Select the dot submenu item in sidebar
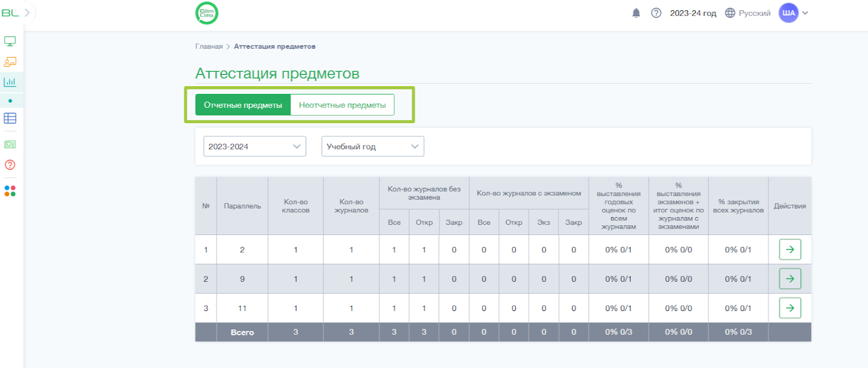This screenshot has width=868, height=368. tap(10, 100)
